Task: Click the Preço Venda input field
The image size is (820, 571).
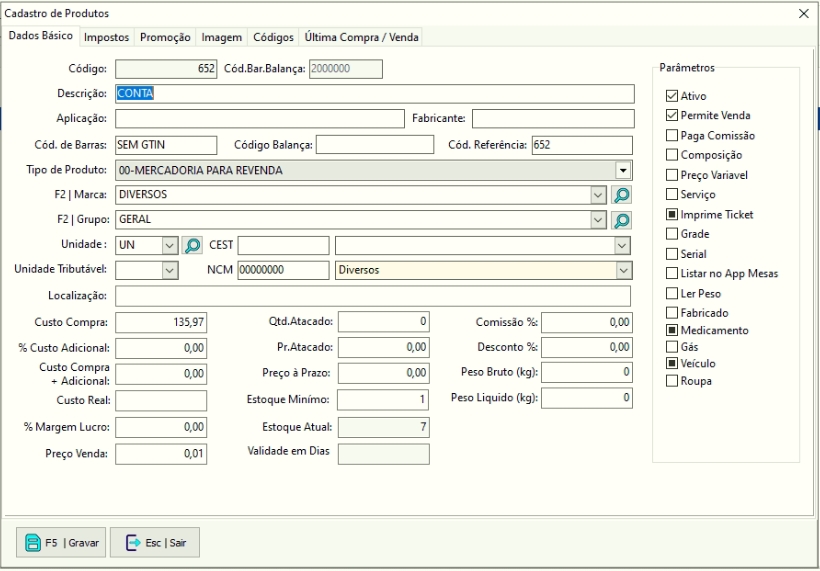Action: (x=160, y=454)
